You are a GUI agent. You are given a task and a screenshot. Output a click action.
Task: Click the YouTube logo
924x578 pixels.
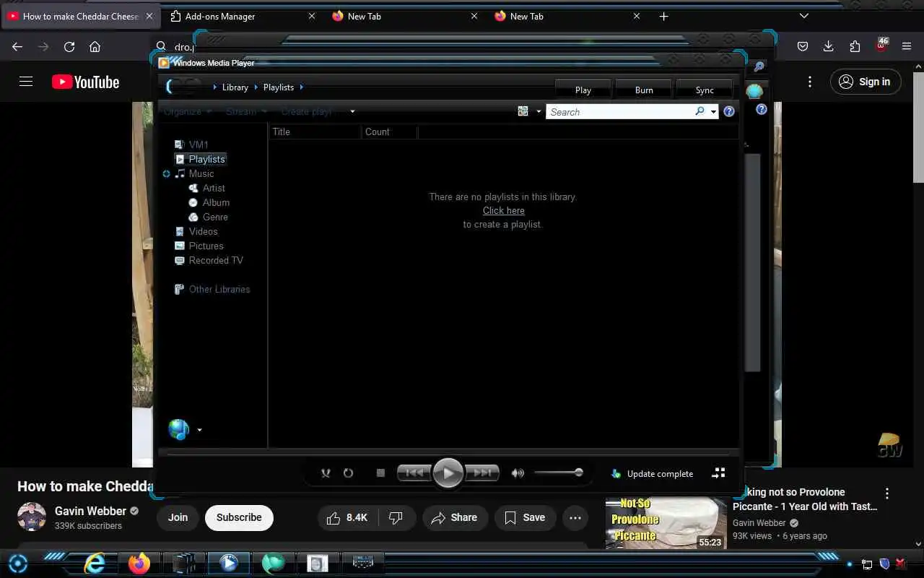pos(85,82)
